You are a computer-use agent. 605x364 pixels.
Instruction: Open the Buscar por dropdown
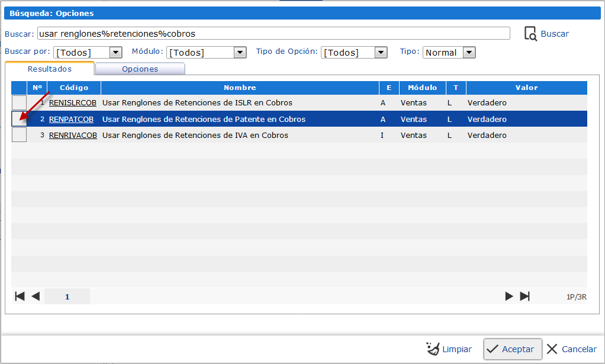tap(116, 53)
